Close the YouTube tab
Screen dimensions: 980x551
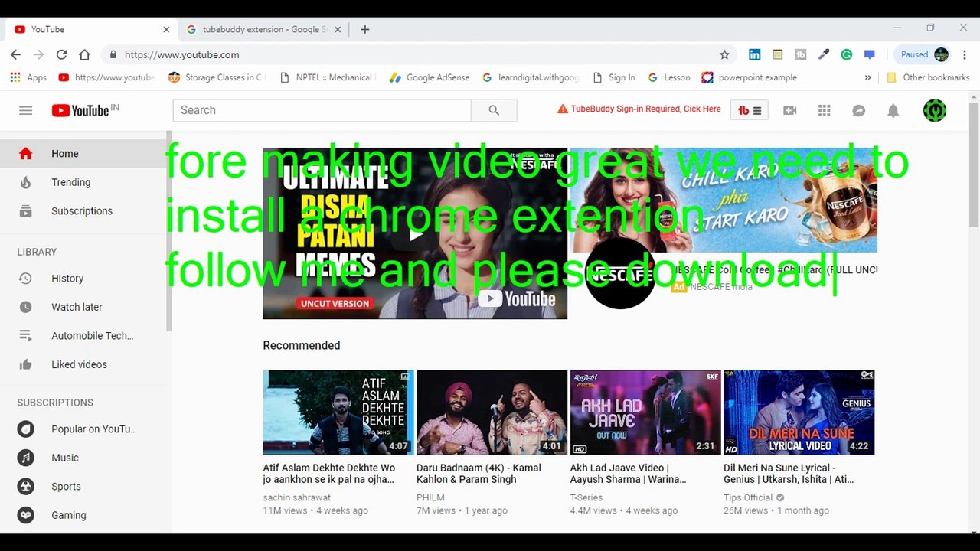tap(166, 29)
